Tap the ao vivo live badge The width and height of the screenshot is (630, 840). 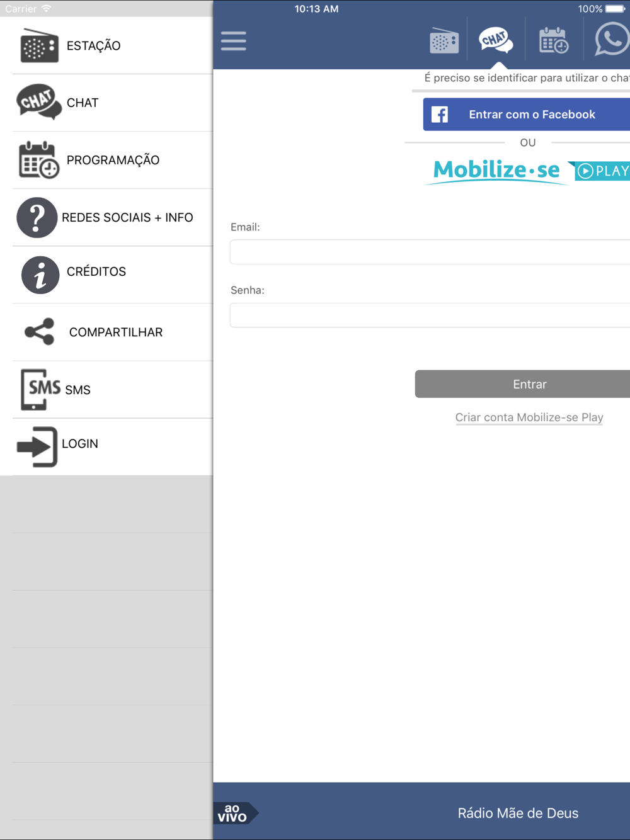click(x=236, y=813)
